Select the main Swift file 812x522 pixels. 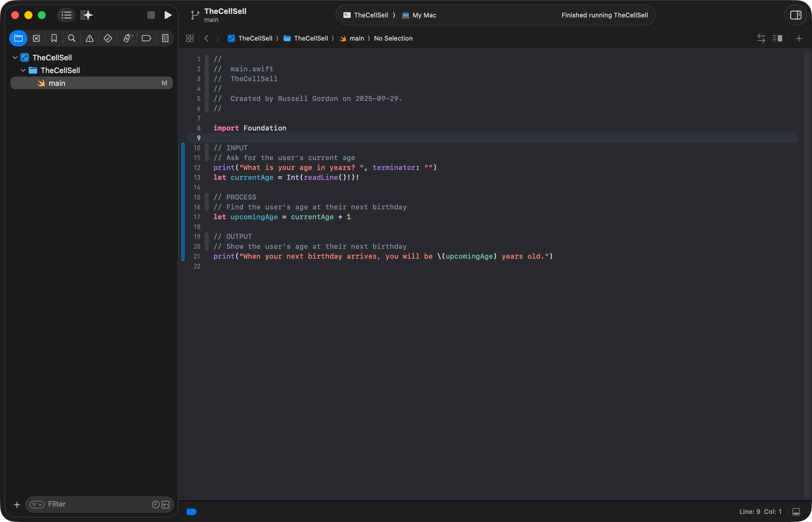[57, 83]
